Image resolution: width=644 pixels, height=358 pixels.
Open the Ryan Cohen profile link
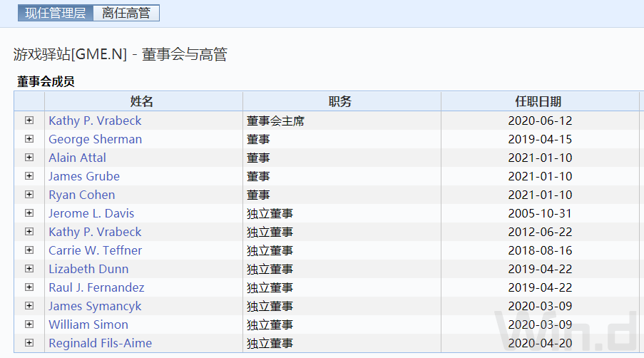[x=82, y=195]
